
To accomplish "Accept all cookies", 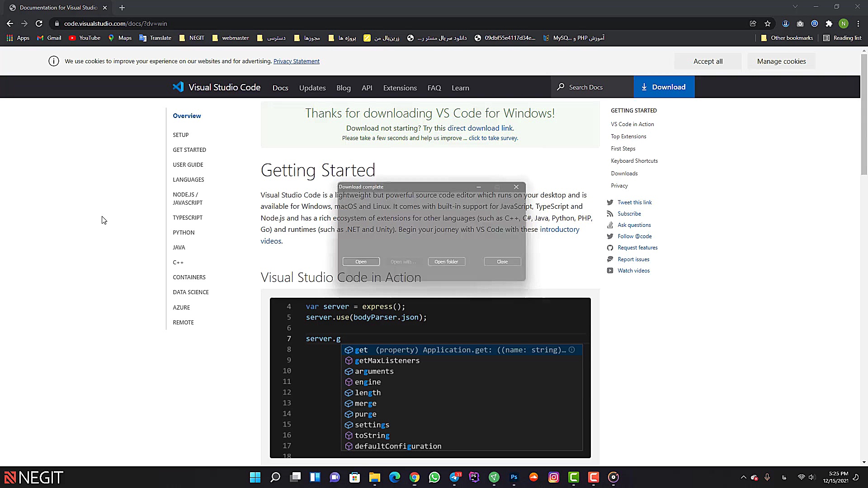I will pyautogui.click(x=708, y=61).
